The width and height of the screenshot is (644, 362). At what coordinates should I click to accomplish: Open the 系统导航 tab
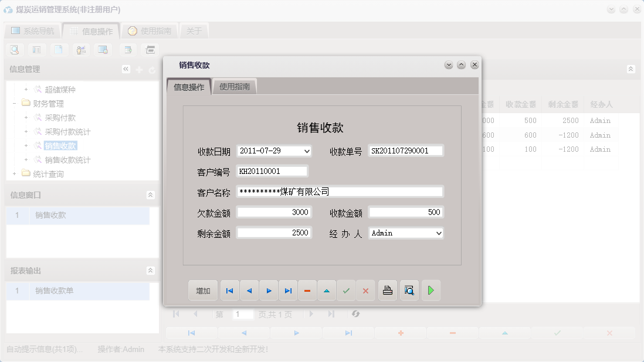coord(32,30)
